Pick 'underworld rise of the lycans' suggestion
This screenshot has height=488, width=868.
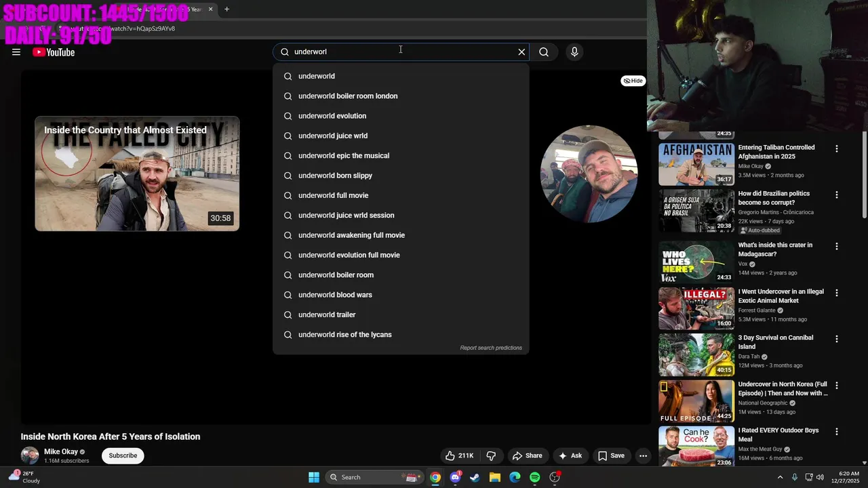[401, 335]
